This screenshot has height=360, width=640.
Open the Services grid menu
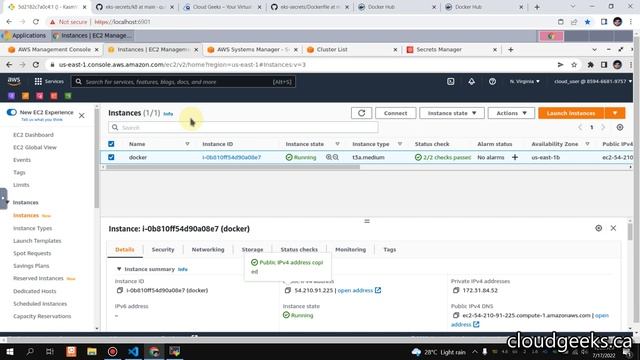[49, 81]
